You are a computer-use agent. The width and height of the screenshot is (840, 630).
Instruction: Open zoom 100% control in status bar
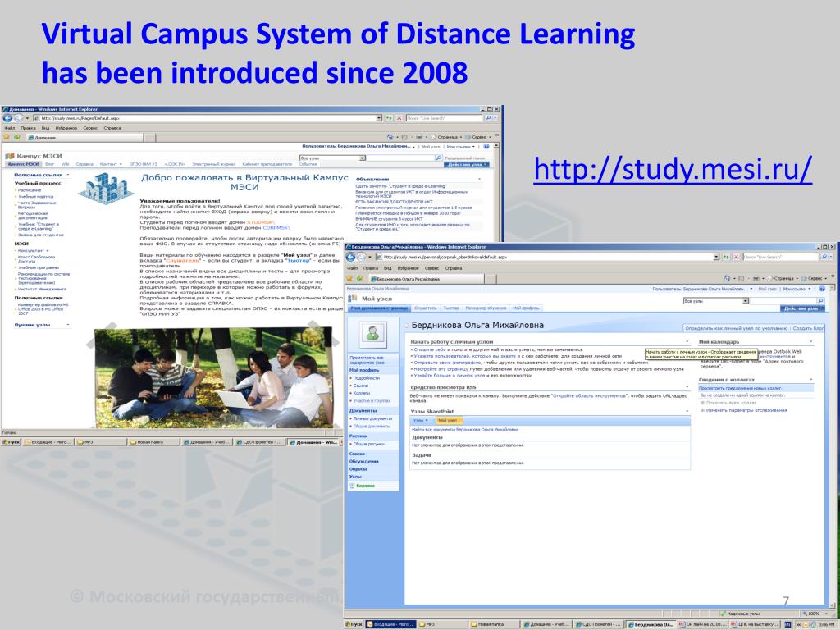pos(815,614)
